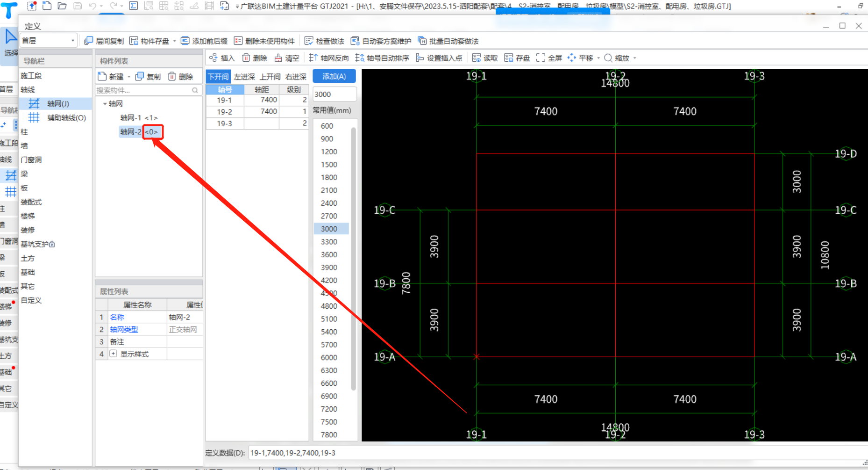Click the 设置插入点 icon
This screenshot has width=868, height=470.
click(420, 58)
